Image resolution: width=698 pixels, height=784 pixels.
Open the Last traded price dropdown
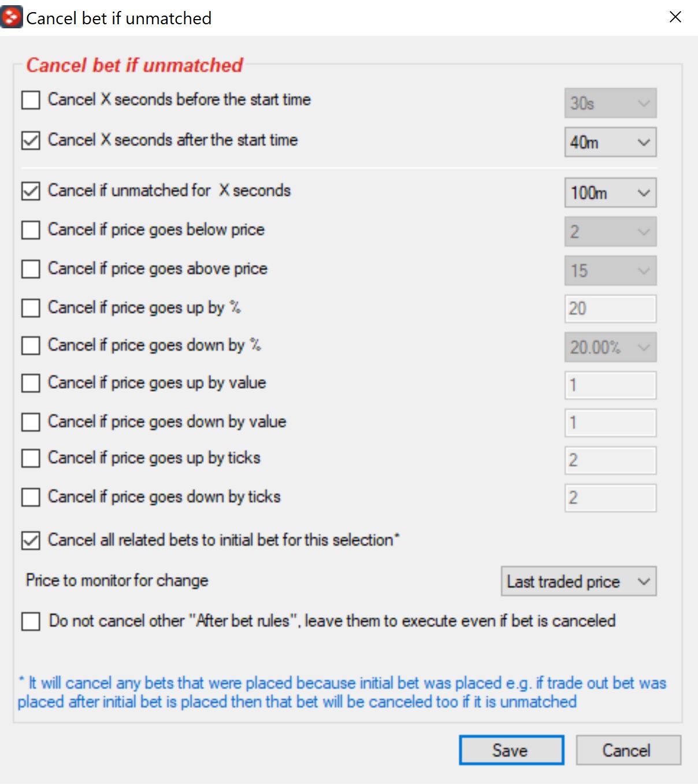pos(578,581)
